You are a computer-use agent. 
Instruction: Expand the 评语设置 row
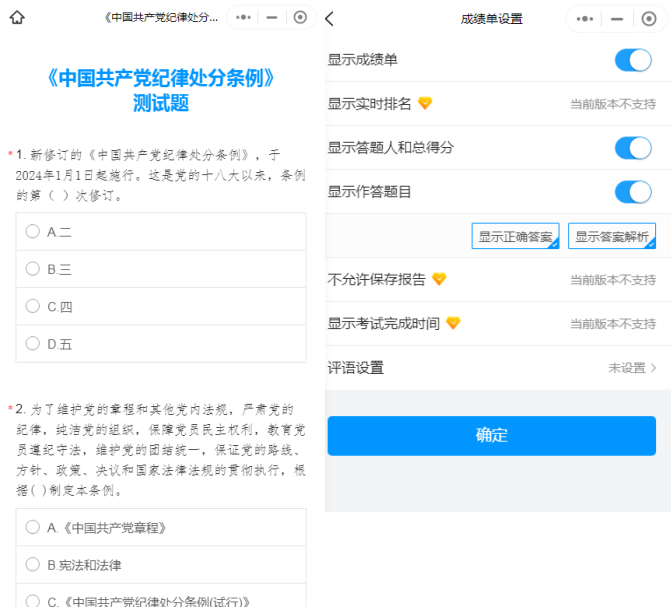coord(497,368)
